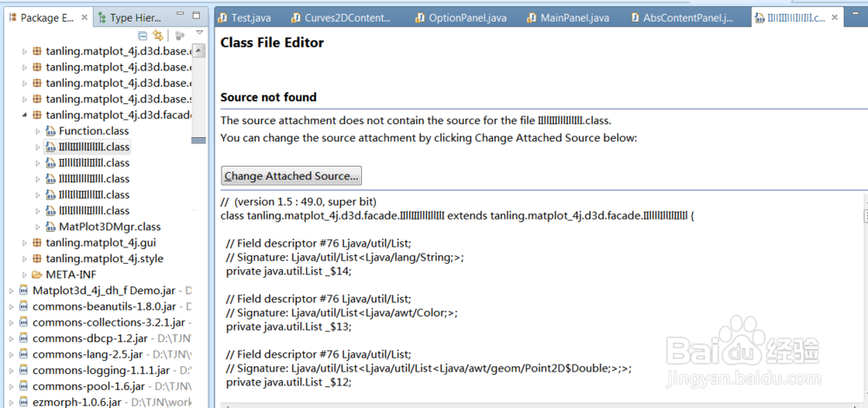Toggle Link with Editor icon
This screenshot has height=408, width=868.
pos(158,36)
